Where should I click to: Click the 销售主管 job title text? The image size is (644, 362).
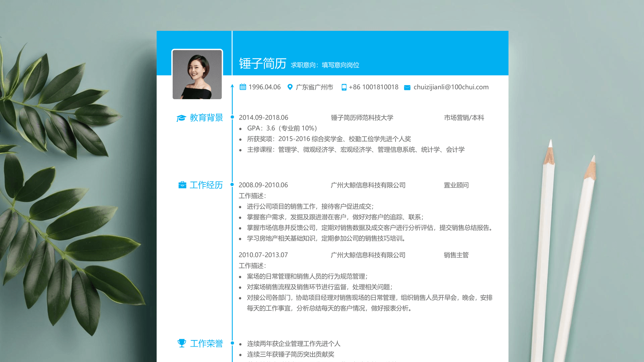(456, 255)
